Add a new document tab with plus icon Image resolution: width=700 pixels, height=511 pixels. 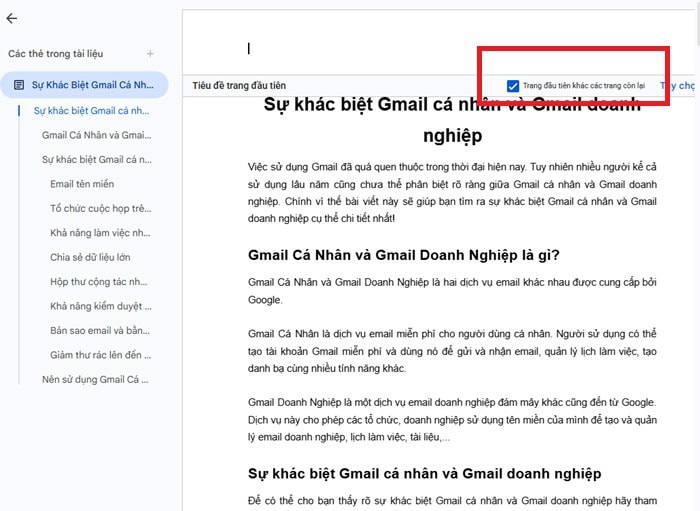point(150,54)
